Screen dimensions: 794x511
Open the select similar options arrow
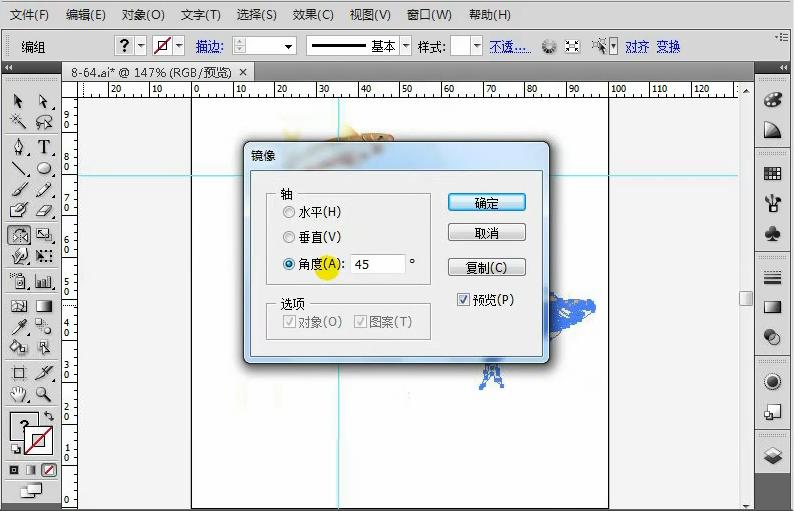(613, 47)
